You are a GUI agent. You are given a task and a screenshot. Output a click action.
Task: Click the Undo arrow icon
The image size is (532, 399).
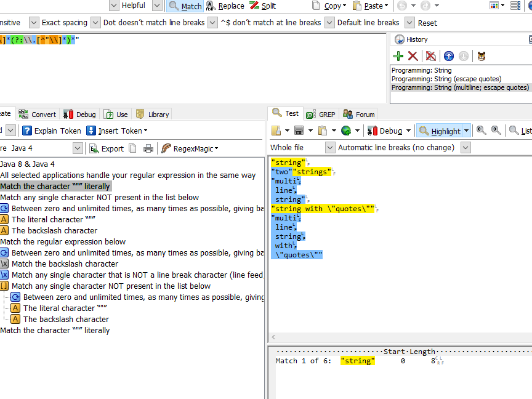point(402,6)
